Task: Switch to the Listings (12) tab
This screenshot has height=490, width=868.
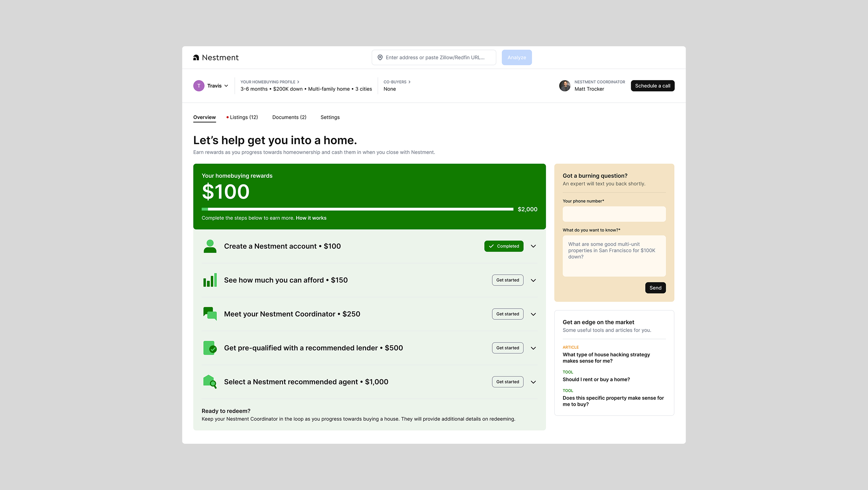Action: (243, 117)
